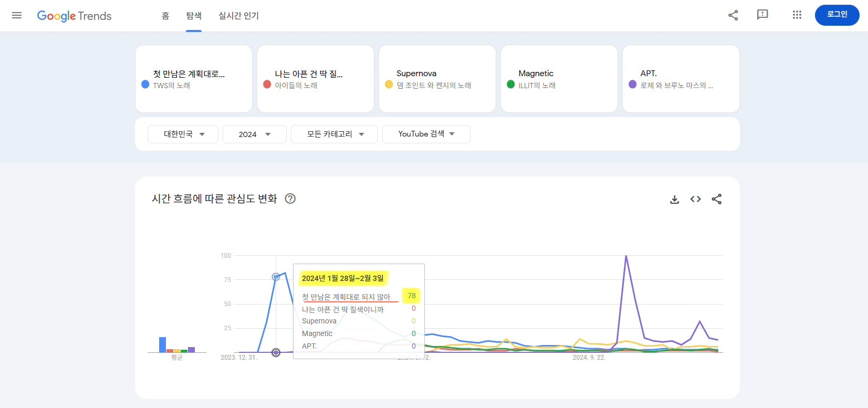Expand the YouTube 검색 dropdown
This screenshot has height=408, width=868.
point(426,134)
